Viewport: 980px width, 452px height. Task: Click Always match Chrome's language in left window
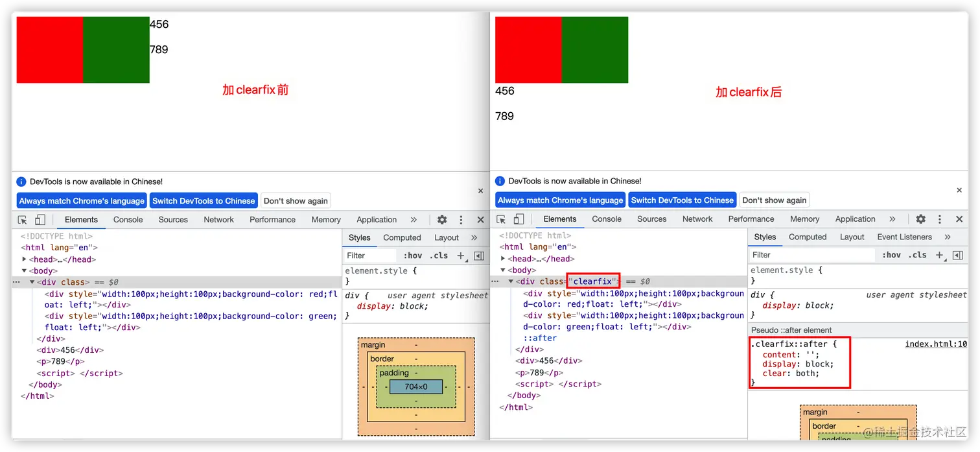click(82, 201)
